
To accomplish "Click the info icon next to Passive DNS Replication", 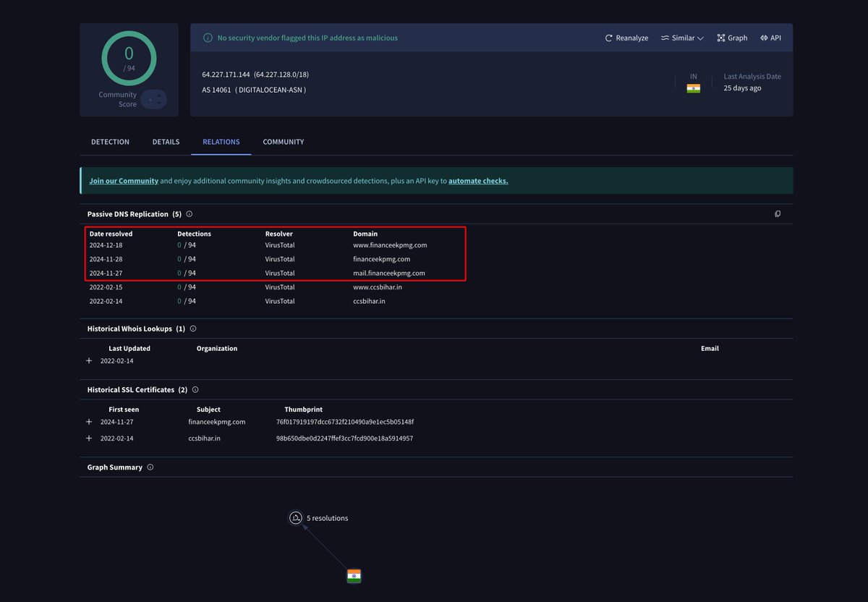I will pos(189,213).
